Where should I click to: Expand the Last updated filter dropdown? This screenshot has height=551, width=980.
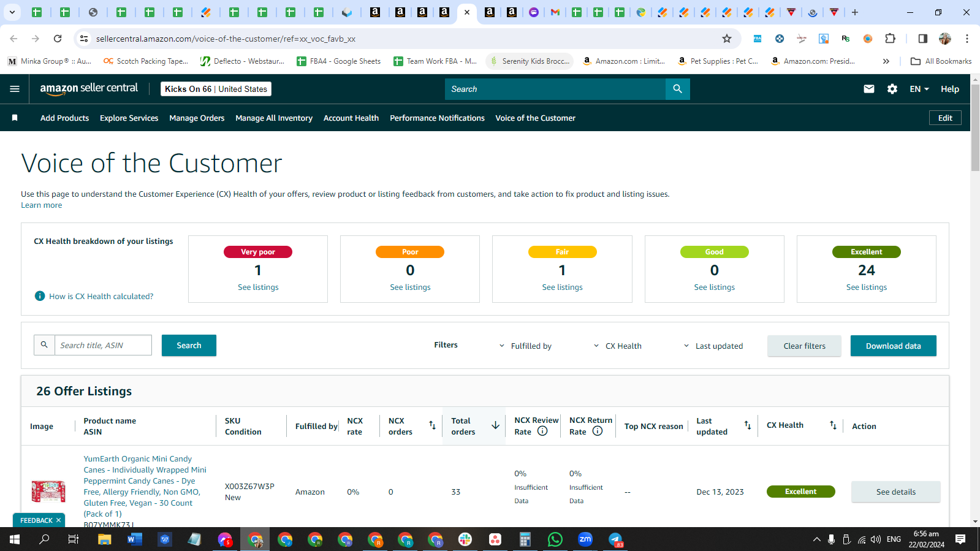pyautogui.click(x=713, y=346)
